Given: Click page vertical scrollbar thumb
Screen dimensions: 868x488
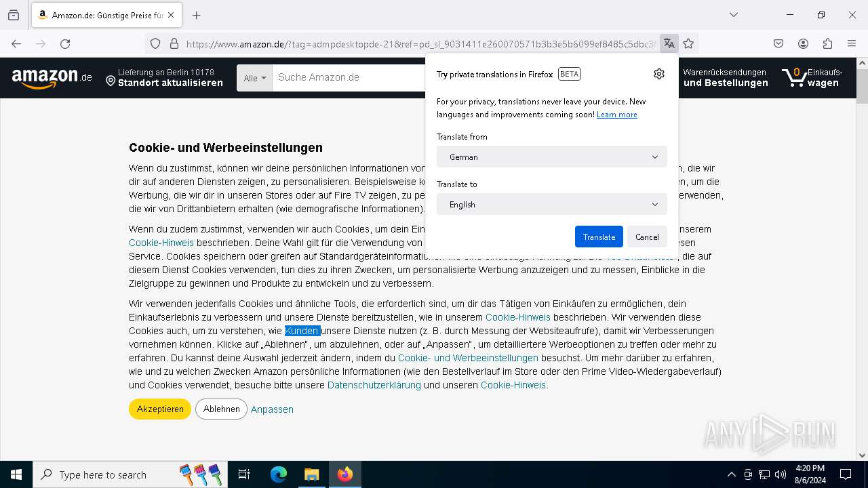Looking at the screenshot, I should point(862,86).
